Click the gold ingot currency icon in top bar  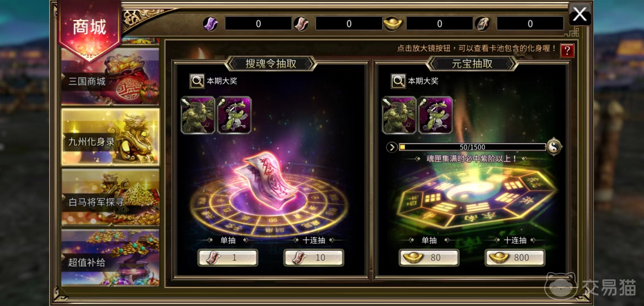tap(392, 23)
